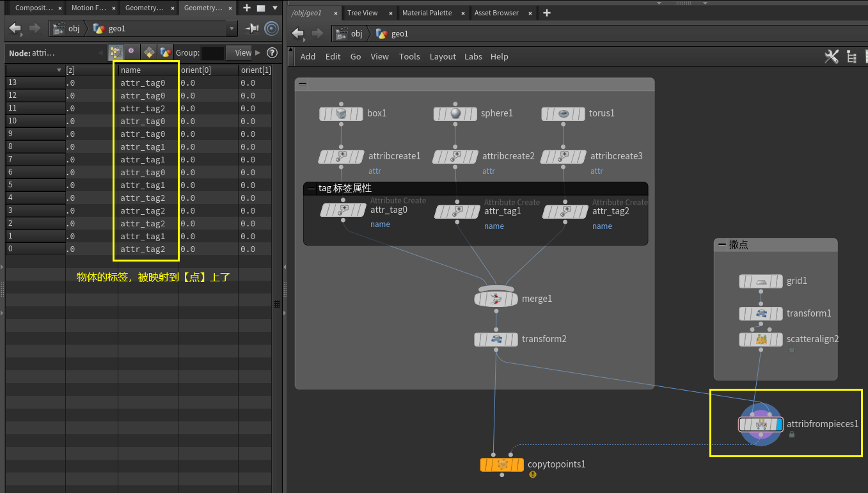Open the left pane tab menu arrow
Screen dimensions: 868x493
coord(275,8)
